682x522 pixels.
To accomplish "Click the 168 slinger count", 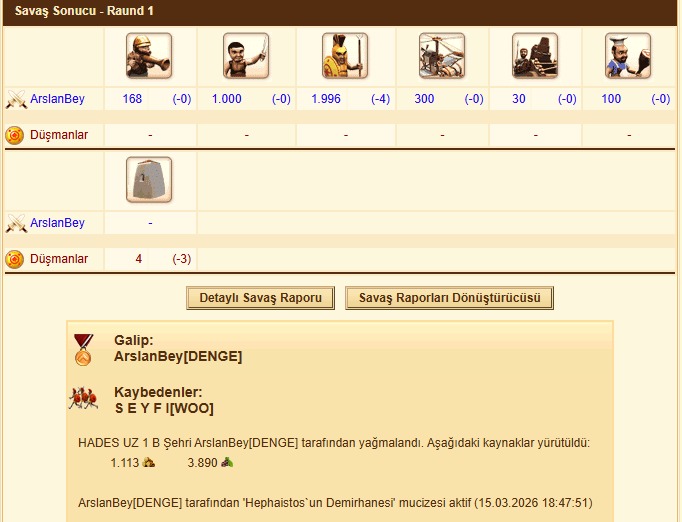I will pyautogui.click(x=132, y=99).
